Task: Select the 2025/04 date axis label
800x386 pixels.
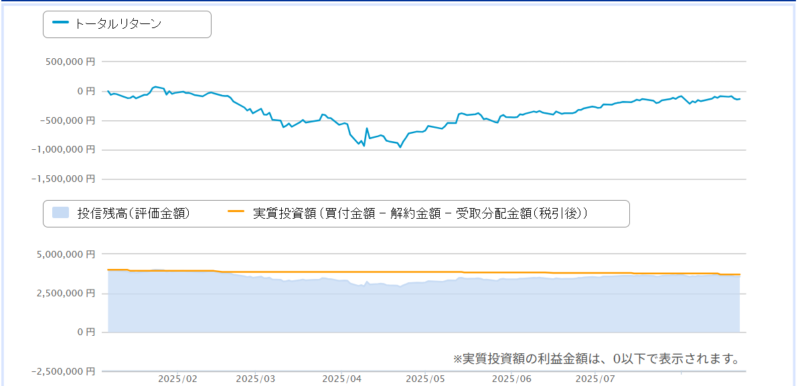Action: pyautogui.click(x=342, y=379)
